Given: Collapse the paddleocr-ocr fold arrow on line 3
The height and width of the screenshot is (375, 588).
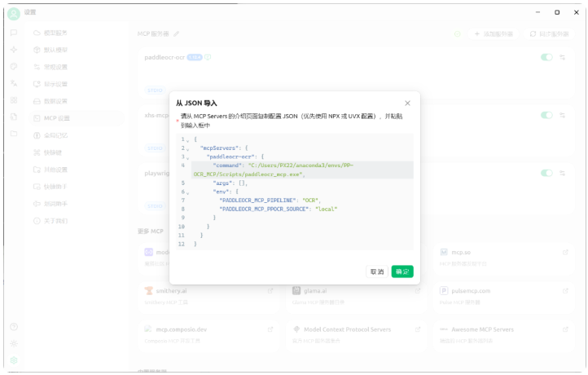Looking at the screenshot, I should click(188, 158).
